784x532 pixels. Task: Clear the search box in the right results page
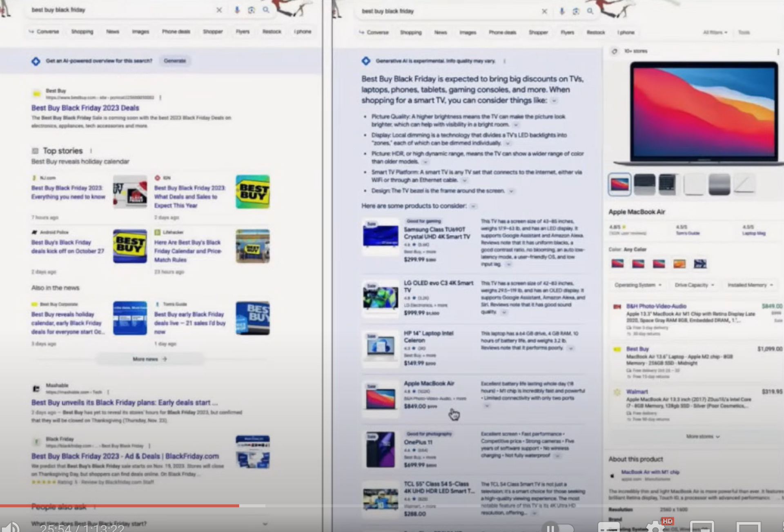coord(544,11)
